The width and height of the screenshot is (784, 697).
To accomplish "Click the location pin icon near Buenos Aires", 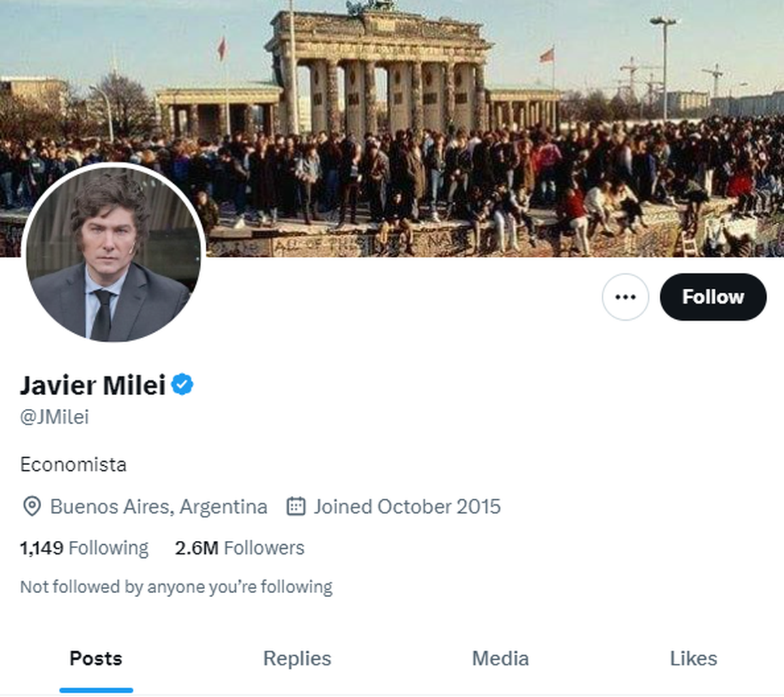I will [31, 506].
